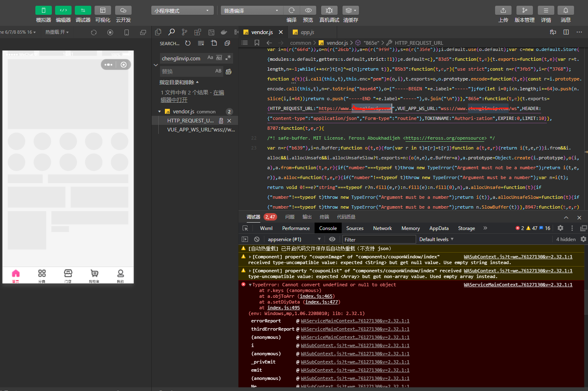
Task: Open a new search editor
Action: click(214, 43)
